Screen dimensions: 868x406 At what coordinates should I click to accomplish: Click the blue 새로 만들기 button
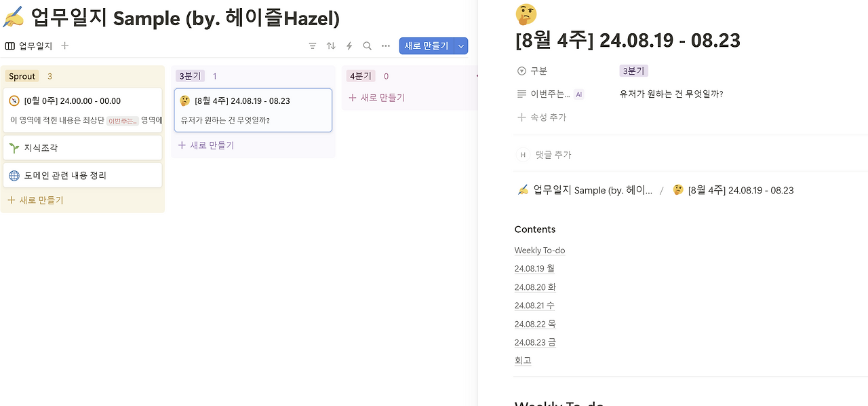point(426,46)
